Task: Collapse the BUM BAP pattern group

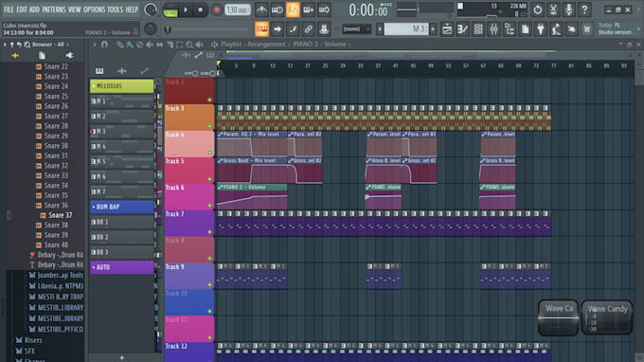Action: click(94, 207)
